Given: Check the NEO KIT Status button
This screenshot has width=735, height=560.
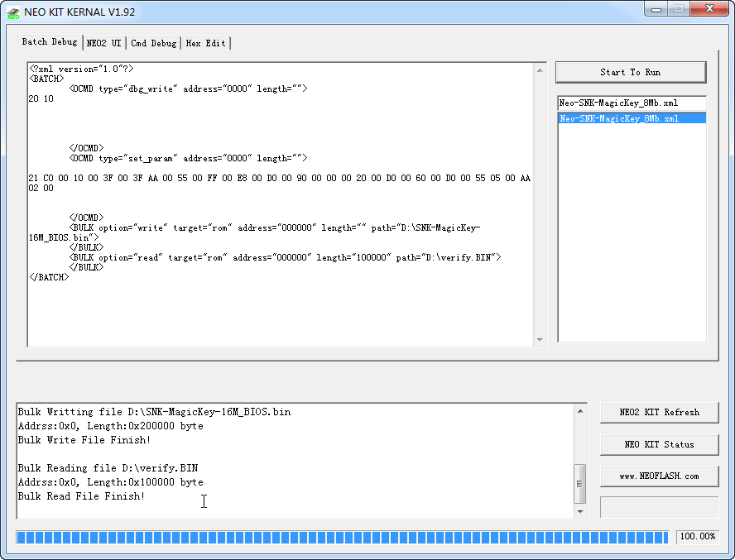Looking at the screenshot, I should click(x=659, y=444).
